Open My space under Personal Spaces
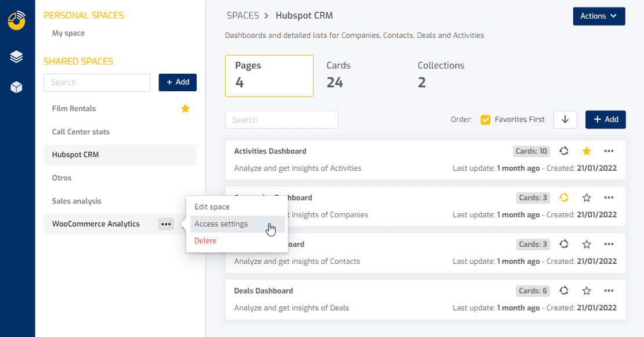Image resolution: width=644 pixels, height=337 pixels. [68, 33]
